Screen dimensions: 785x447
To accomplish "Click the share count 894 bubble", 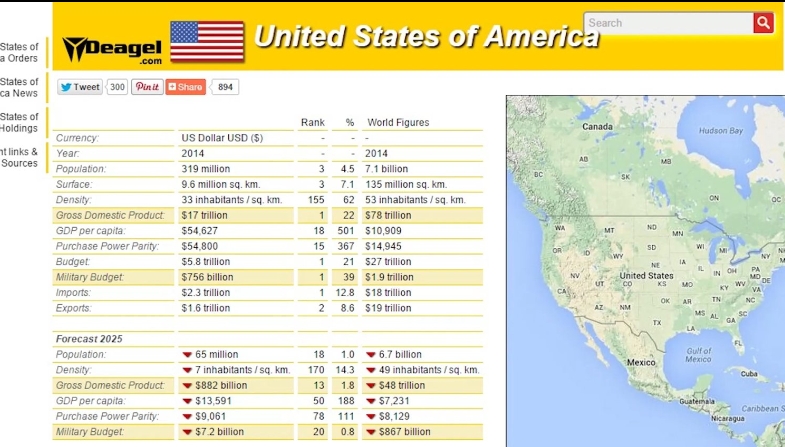I will (225, 87).
